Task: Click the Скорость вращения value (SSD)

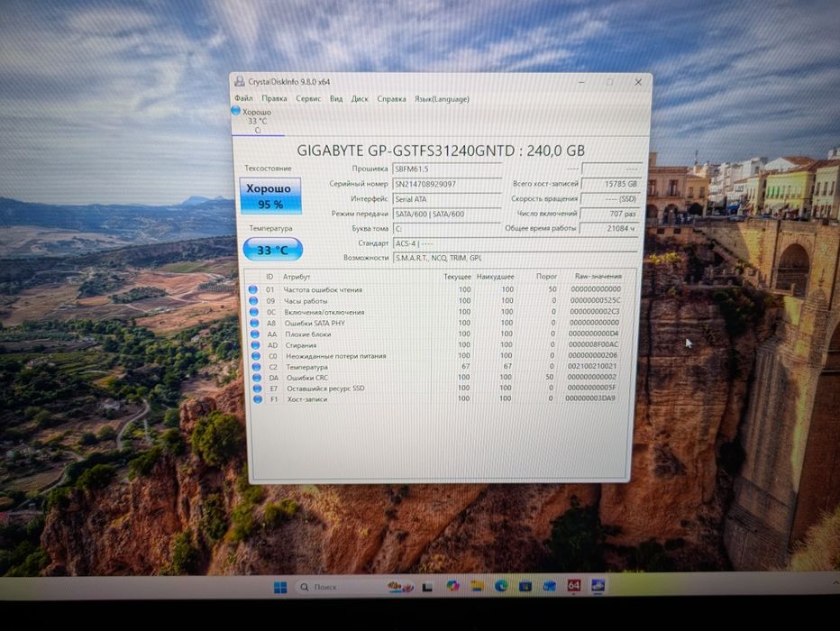Action: 611,198
